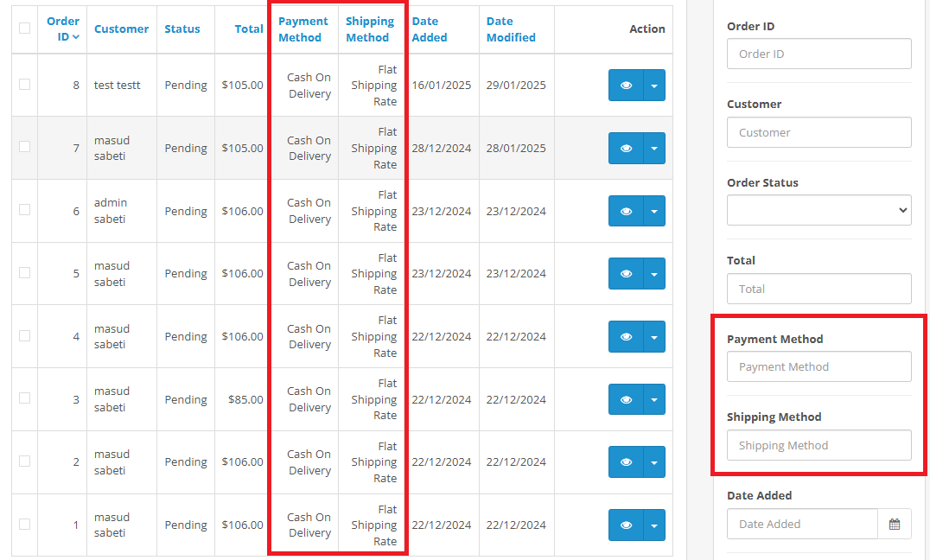Screen dimensions: 930x560
Task: Click the view eye icon for order 3
Action: pyautogui.click(x=626, y=399)
